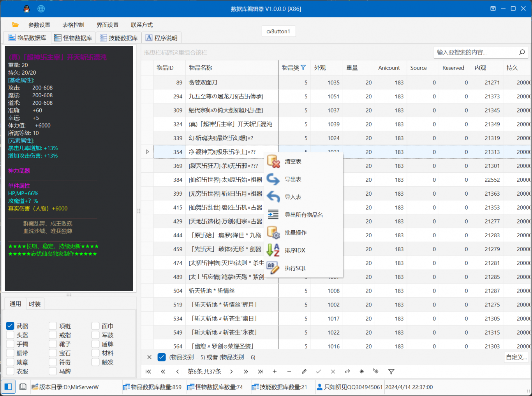Image resolution: width=532 pixels, height=396 pixels.
Task: Choose 排序IDX in context menu
Action: 304,250
